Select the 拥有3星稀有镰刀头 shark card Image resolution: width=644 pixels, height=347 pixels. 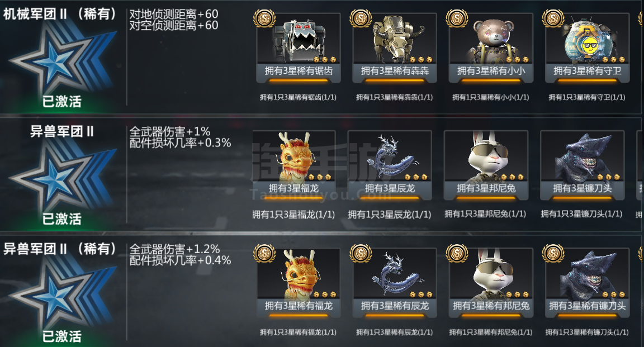[x=588, y=283]
